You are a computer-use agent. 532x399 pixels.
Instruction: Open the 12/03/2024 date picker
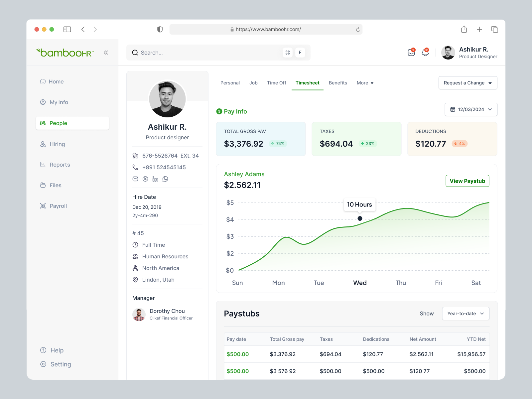(471, 109)
